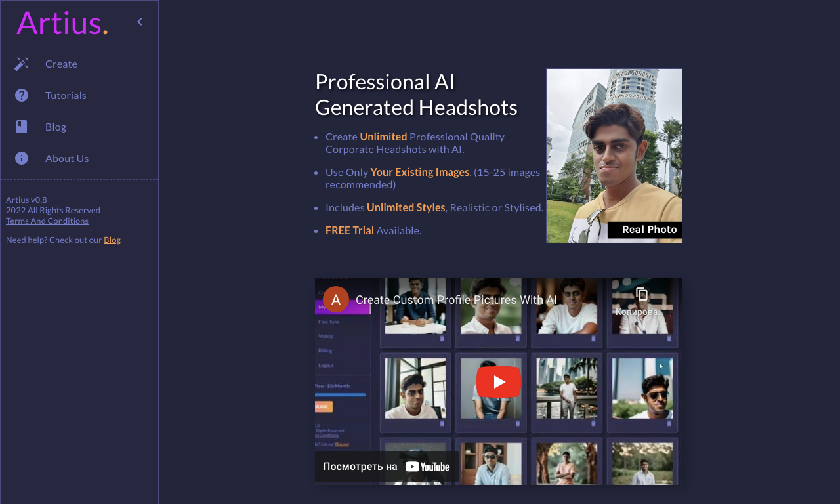Click the Artius logo
840x504 pixels.
[x=62, y=23]
